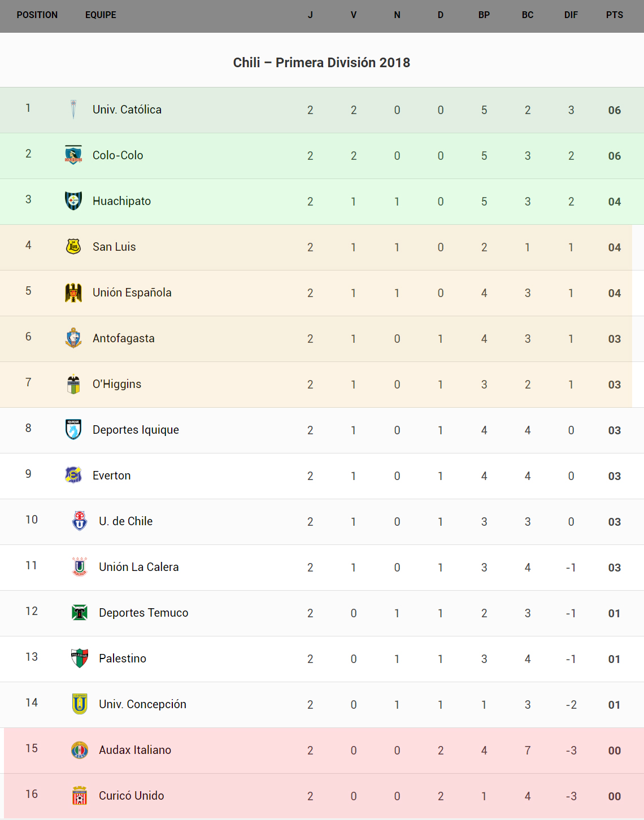Open the Unión La Calera team name

tap(138, 567)
